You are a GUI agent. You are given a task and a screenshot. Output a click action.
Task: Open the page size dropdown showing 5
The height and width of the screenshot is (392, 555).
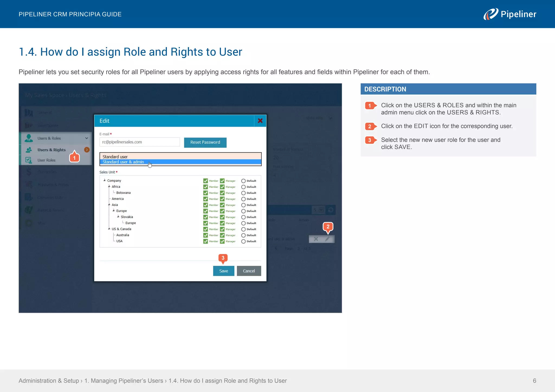tap(318, 210)
